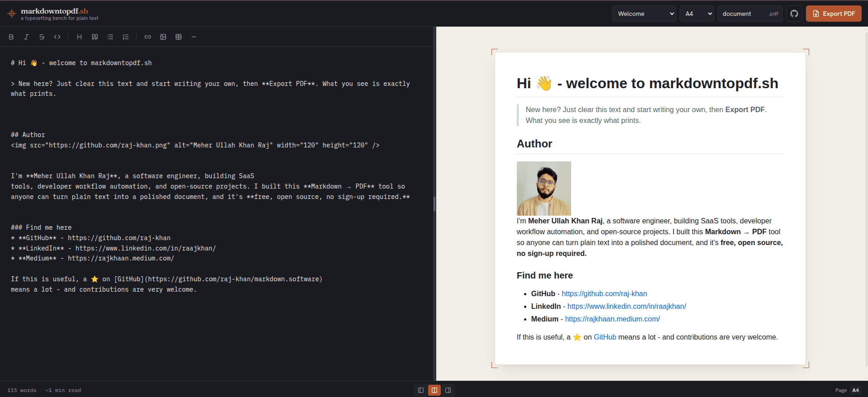Click the 'Find me here' heading in preview
The width and height of the screenshot is (868, 397).
point(545,275)
